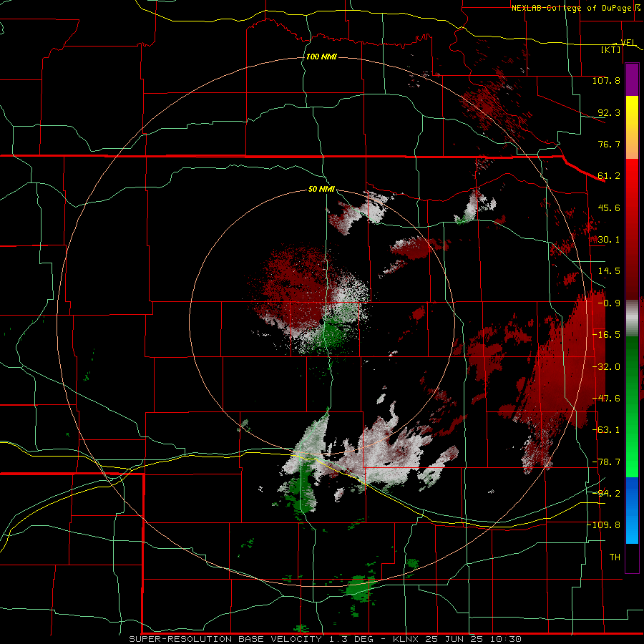Click the 107.8 velocity scale value
644x644 pixels.
[606, 80]
